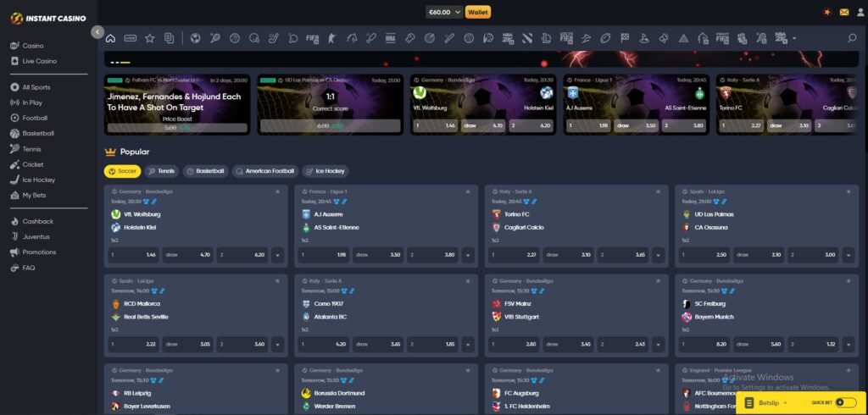Expand more markets on Torino FC card

(x=658, y=255)
